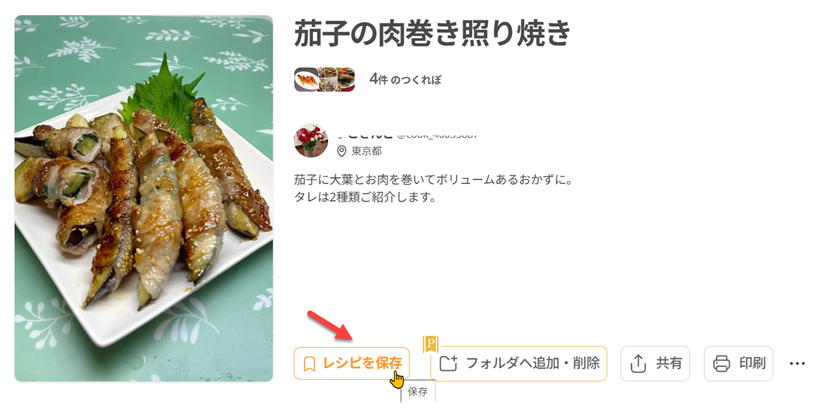Click the folder-plus icon for folder management
The image size is (825, 409).
(x=448, y=363)
